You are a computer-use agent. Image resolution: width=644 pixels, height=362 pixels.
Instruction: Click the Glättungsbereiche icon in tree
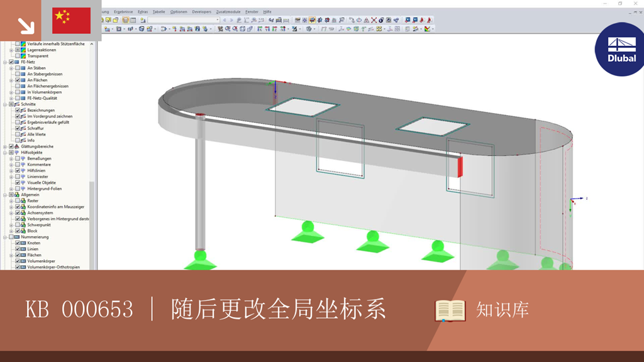pos(17,146)
